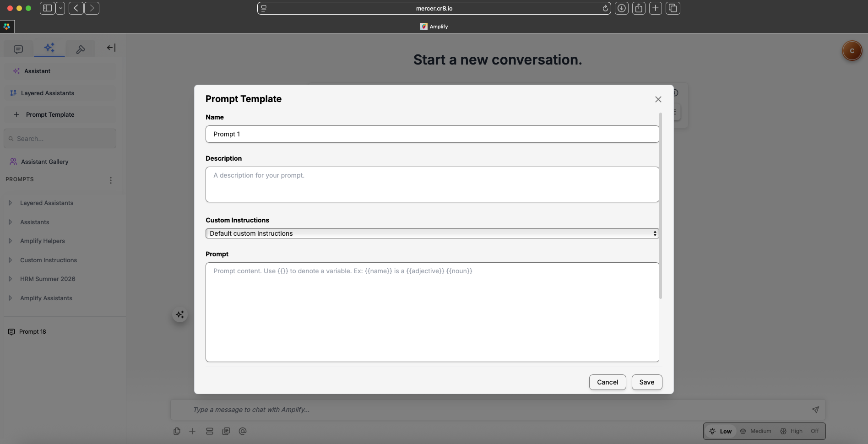
Task: Click the Assistant button in sidebar
Action: pyautogui.click(x=60, y=71)
